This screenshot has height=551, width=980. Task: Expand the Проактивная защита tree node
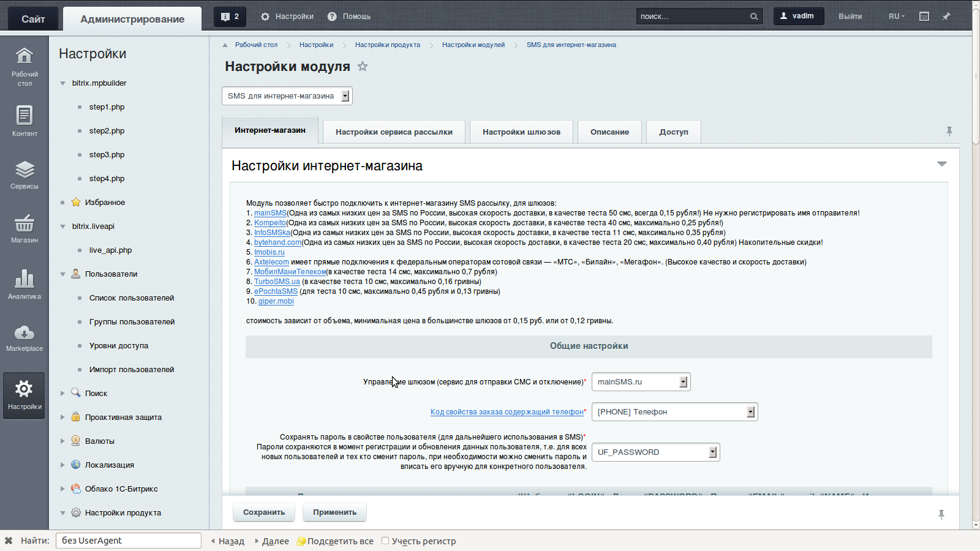[x=62, y=418]
